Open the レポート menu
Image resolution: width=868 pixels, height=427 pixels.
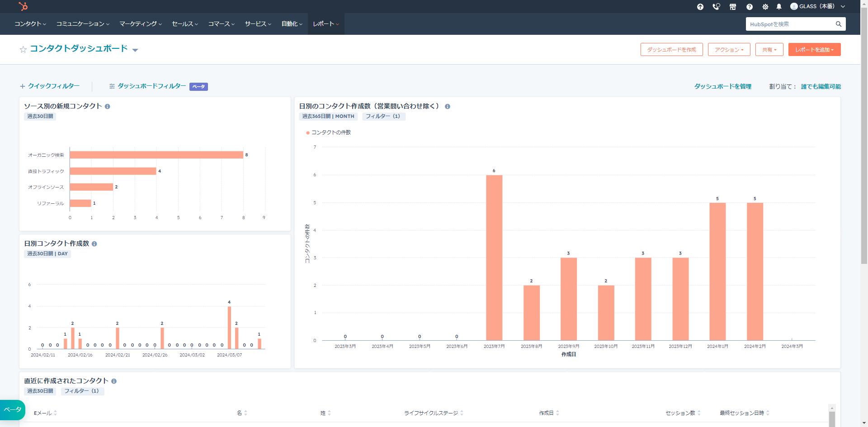325,24
